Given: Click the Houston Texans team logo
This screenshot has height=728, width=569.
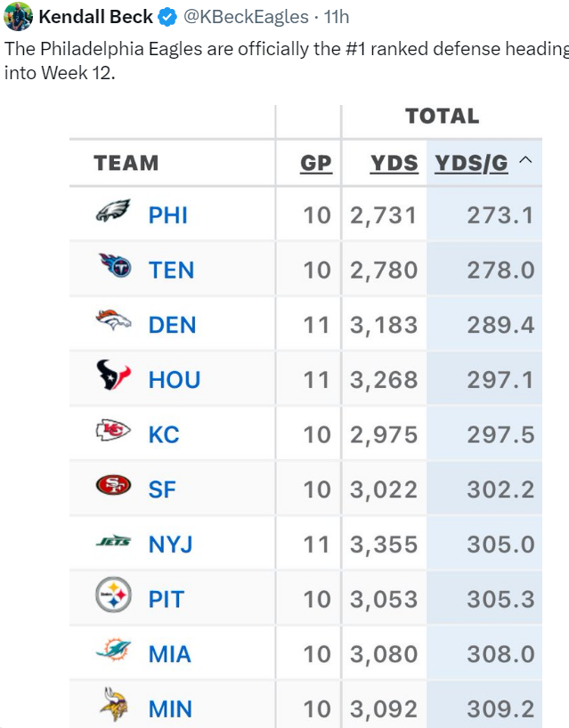Looking at the screenshot, I should coord(113,377).
